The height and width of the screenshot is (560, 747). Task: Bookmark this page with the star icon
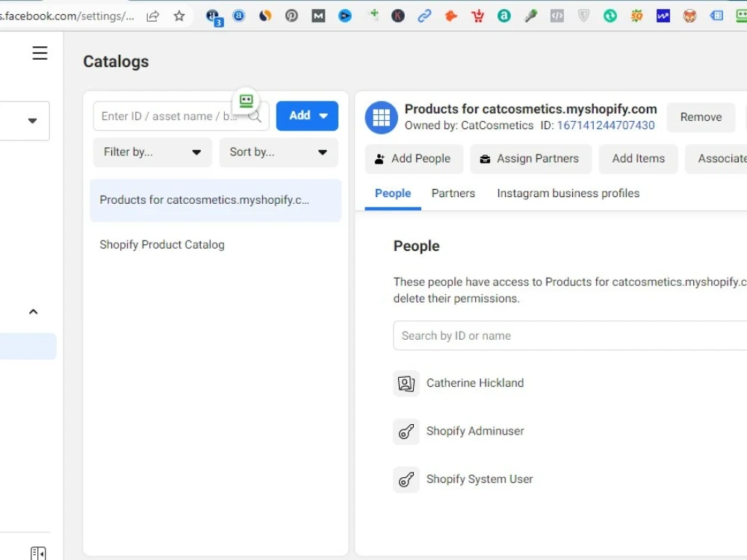(x=179, y=16)
